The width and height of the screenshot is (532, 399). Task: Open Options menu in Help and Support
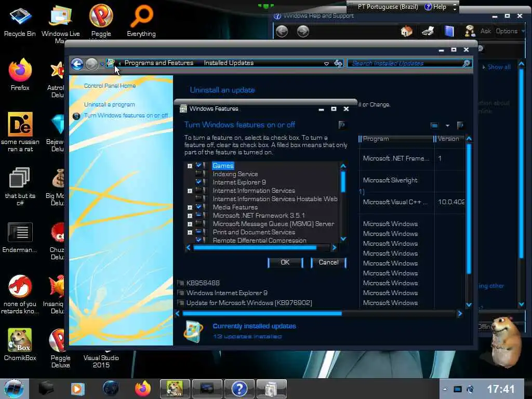510,31
